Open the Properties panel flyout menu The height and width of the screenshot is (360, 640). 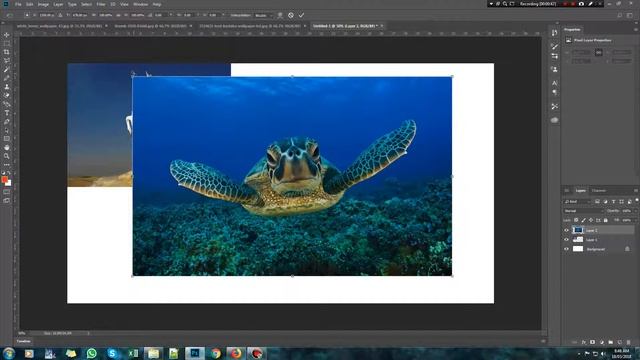pos(636,29)
